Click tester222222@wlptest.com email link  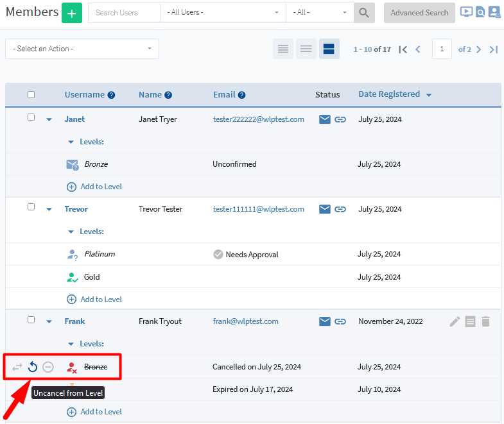click(259, 119)
